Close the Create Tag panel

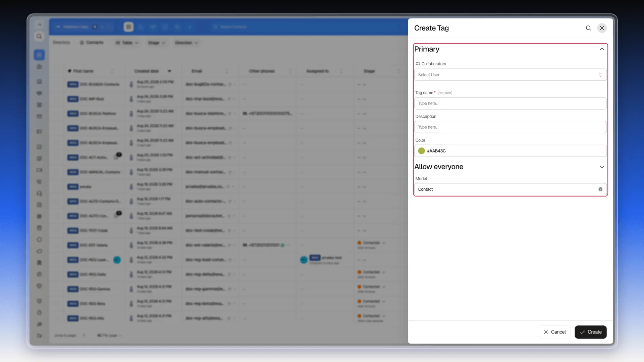602,28
